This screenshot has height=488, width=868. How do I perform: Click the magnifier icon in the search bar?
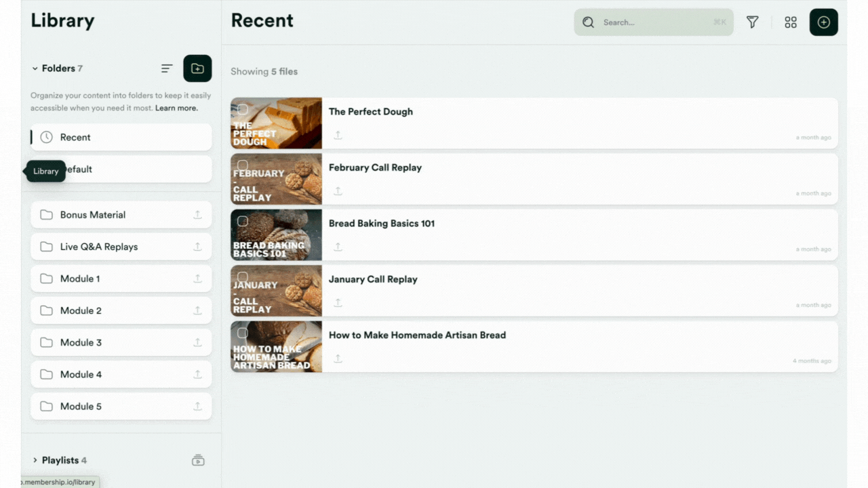(588, 22)
